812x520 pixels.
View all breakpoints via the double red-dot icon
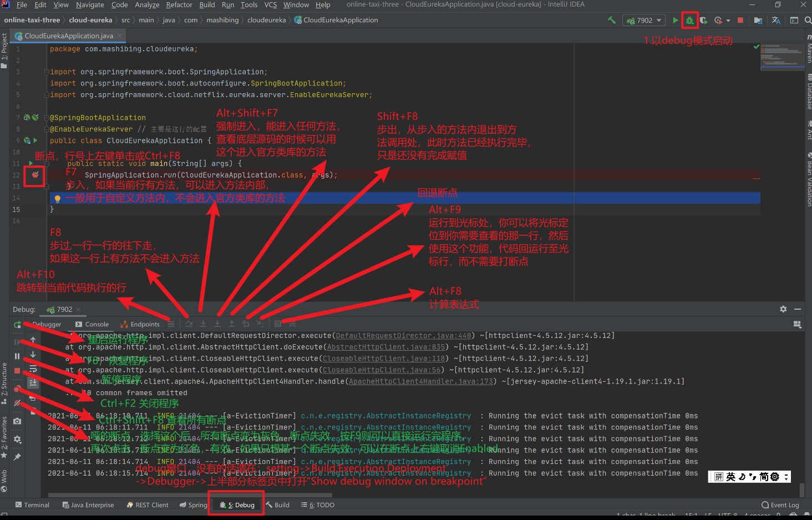click(x=17, y=388)
